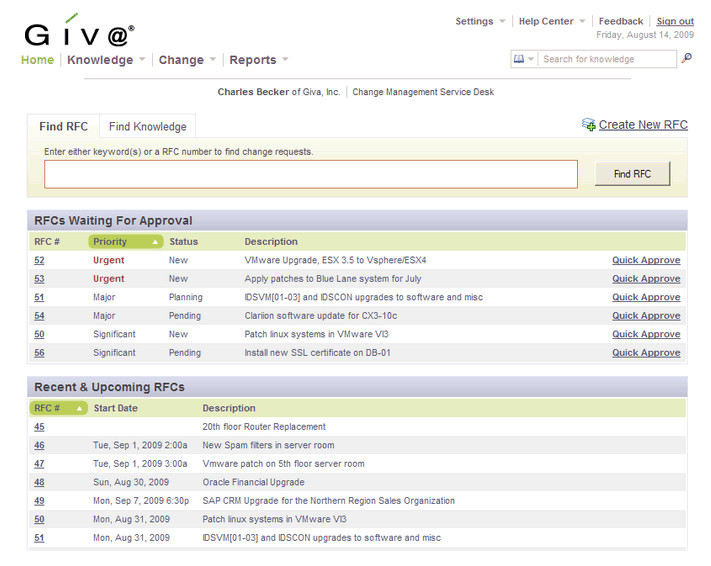This screenshot has width=711, height=566.
Task: Focus the Search for knowledge field
Action: pyautogui.click(x=607, y=59)
